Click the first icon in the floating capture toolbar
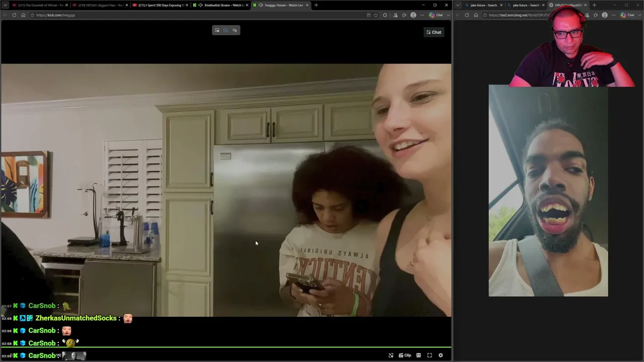Screen dimensions: 644x362 click(217, 30)
